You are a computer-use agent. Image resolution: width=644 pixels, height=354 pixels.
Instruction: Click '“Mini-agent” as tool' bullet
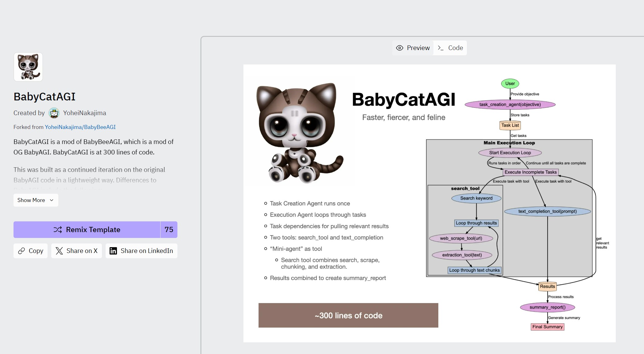coord(296,249)
